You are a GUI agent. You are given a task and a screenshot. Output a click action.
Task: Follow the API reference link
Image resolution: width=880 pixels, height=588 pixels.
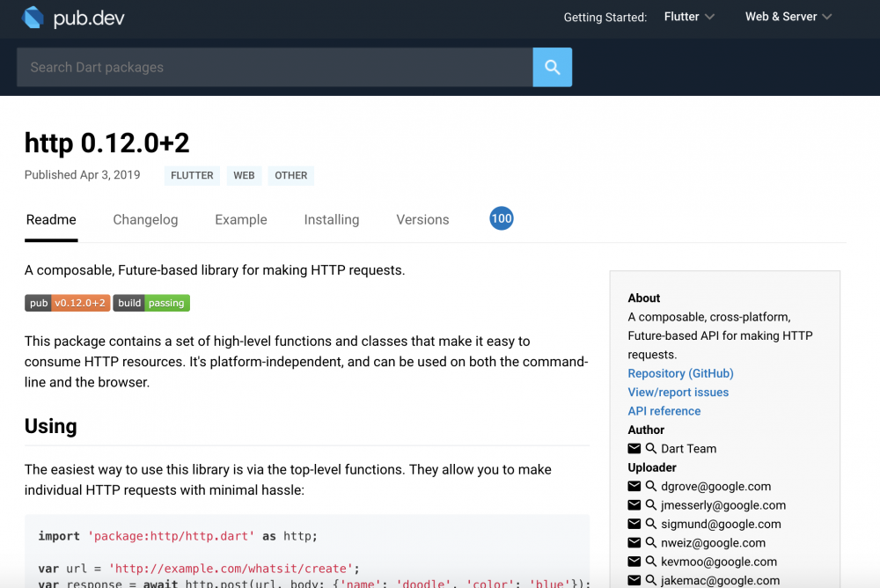pos(664,411)
